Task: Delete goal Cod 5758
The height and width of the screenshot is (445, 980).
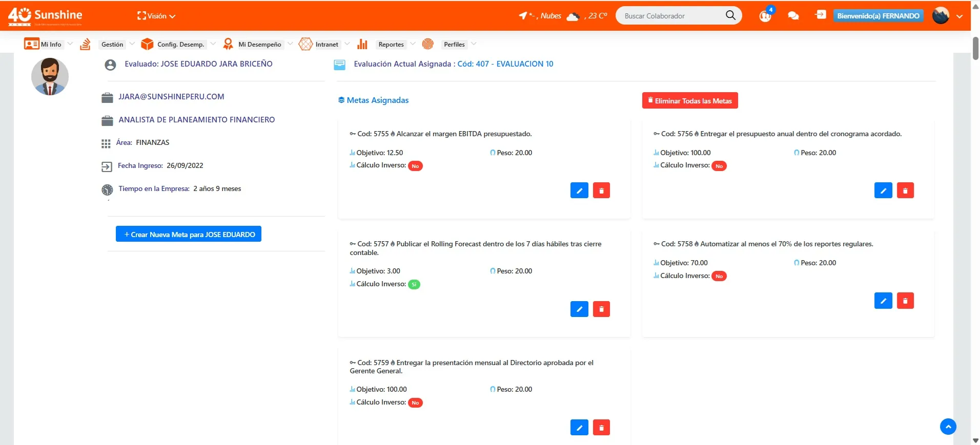Action: pyautogui.click(x=905, y=301)
